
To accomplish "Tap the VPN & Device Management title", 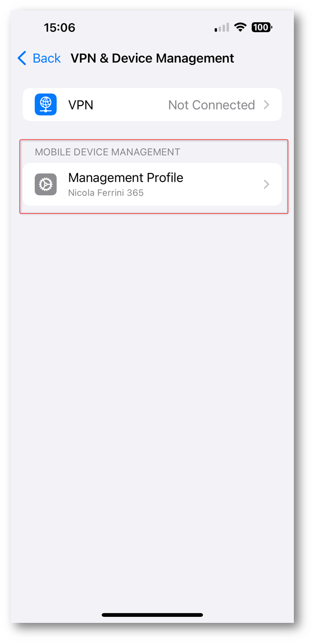I will [152, 58].
